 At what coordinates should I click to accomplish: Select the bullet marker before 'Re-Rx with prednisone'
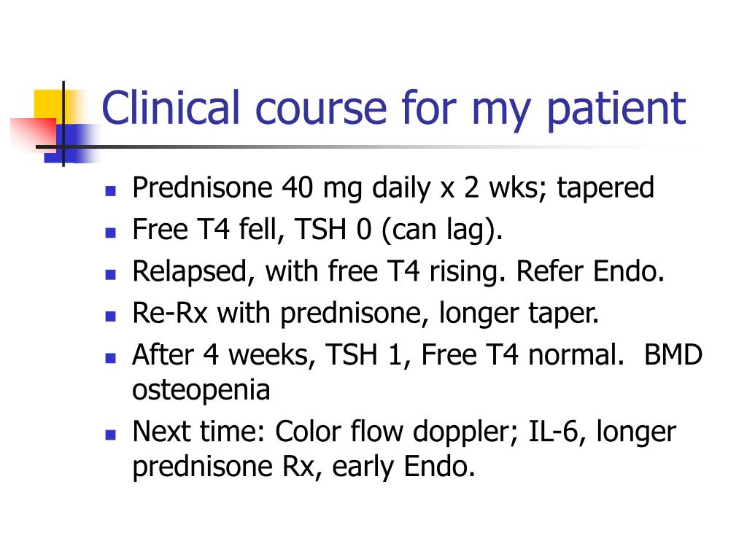click(x=111, y=316)
